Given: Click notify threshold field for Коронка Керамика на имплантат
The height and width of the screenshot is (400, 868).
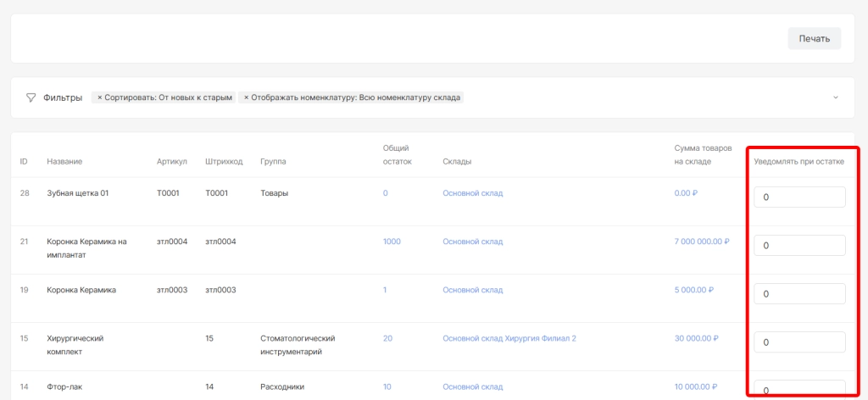Looking at the screenshot, I should [799, 245].
